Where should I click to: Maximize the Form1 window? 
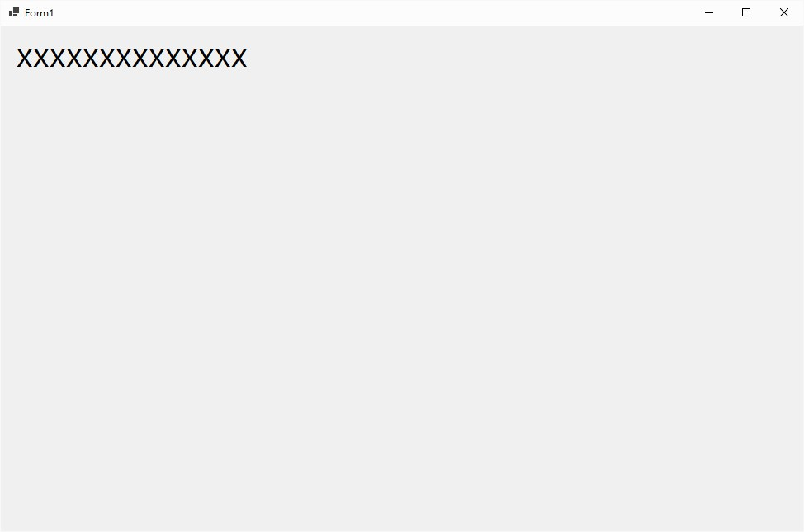(x=746, y=13)
